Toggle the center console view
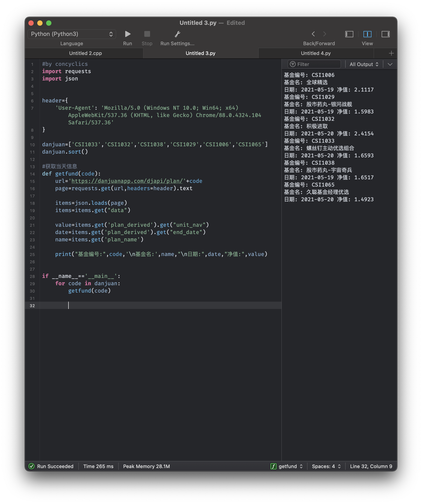 point(367,34)
